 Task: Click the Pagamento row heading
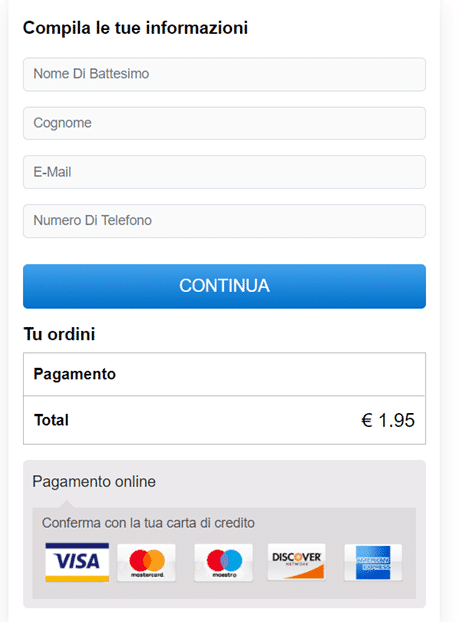click(x=75, y=374)
